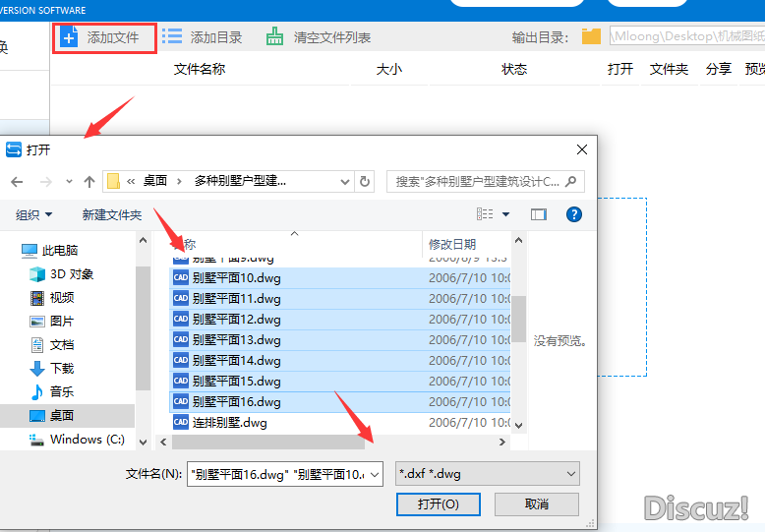Viewport: 765px width, 532px height.
Task: Select Windows (C:) in navigation pane
Action: [x=87, y=440]
